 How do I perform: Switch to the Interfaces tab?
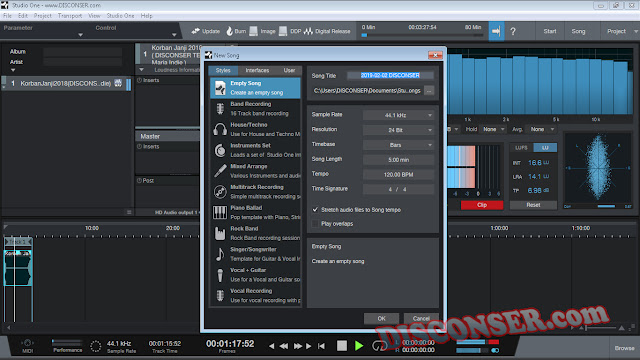pos(257,70)
